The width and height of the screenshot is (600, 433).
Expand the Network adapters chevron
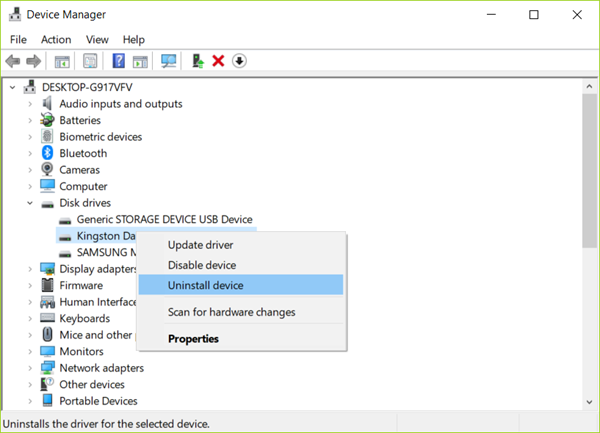30,368
